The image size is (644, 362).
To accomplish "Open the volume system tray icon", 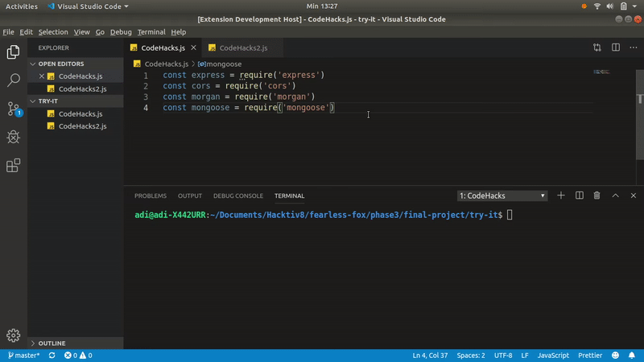I will click(610, 6).
